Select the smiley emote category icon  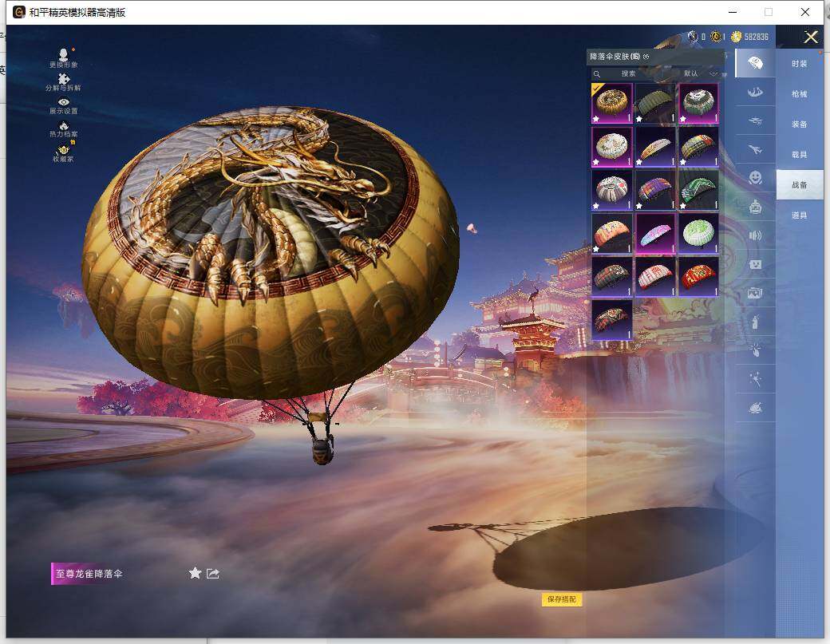(755, 178)
